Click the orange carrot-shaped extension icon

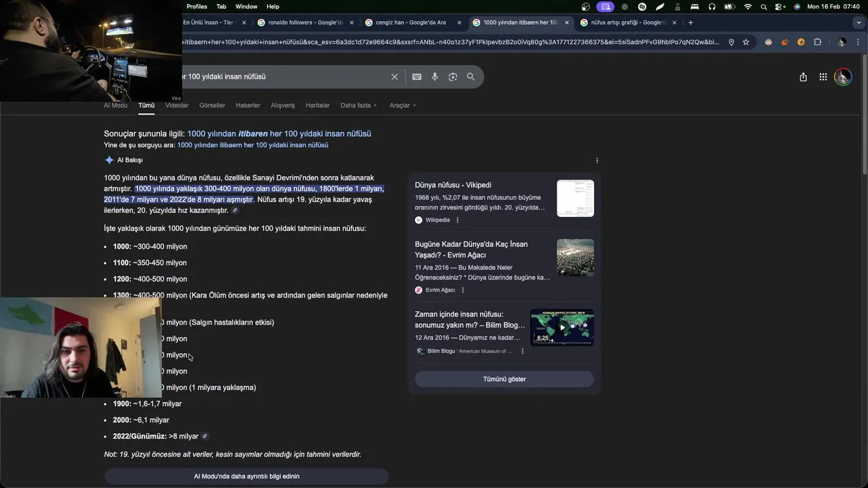pyautogui.click(x=785, y=42)
